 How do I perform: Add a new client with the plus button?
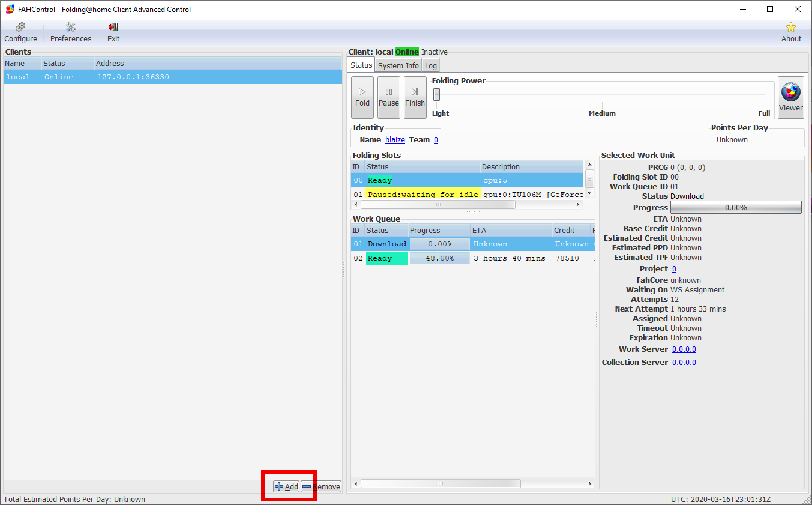click(286, 486)
